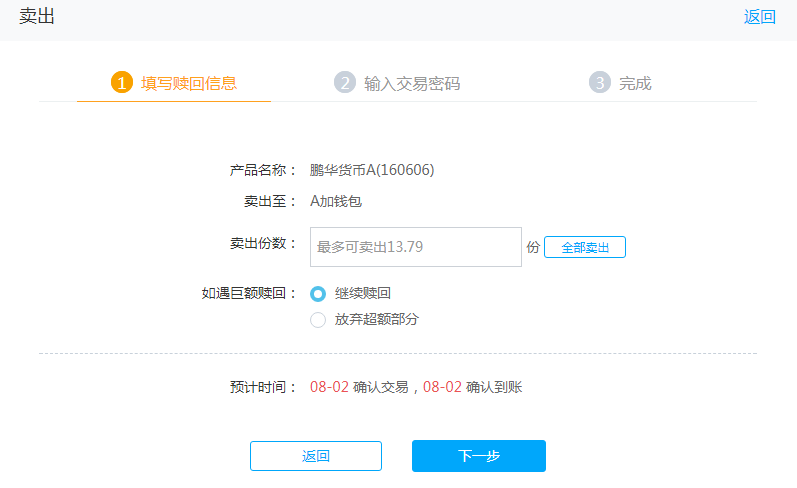Click the orange step 1 circle icon
The width and height of the screenshot is (797, 488).
click(x=121, y=82)
